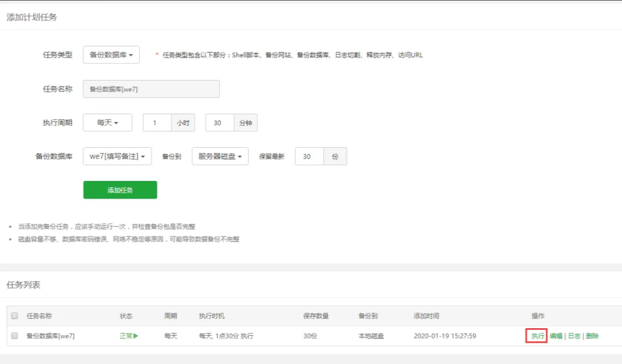622x364 pixels.
Task: Expand the 服务器磁盘 backup destination dropdown
Action: (x=220, y=156)
